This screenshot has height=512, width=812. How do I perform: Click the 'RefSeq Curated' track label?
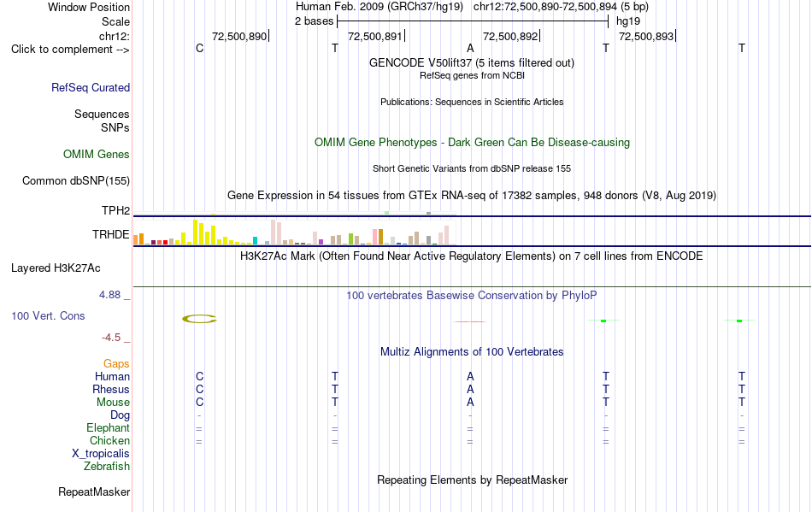coord(90,87)
